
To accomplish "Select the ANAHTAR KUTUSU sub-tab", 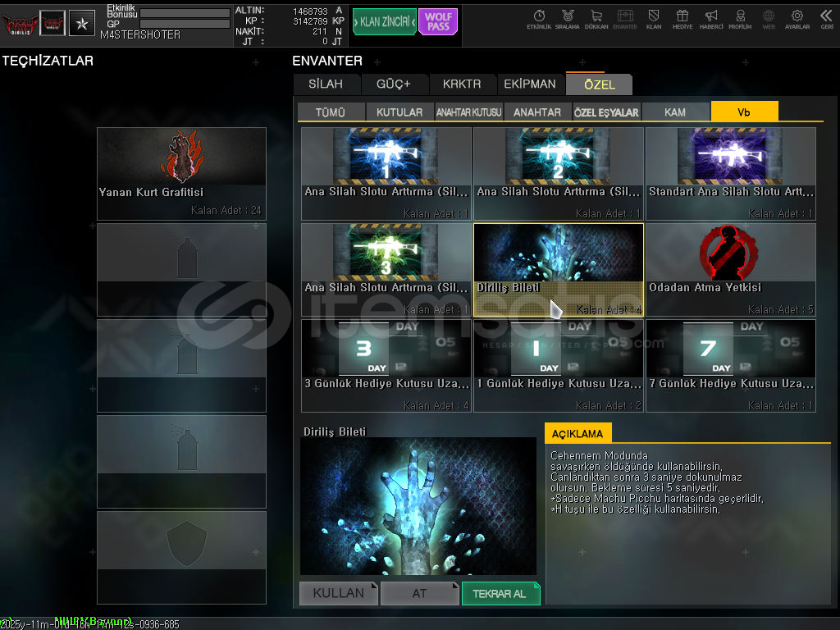I will tap(468, 112).
